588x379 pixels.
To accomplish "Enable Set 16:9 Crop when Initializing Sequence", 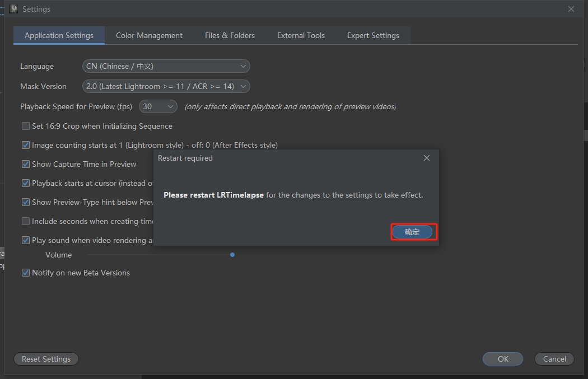I will (x=26, y=127).
